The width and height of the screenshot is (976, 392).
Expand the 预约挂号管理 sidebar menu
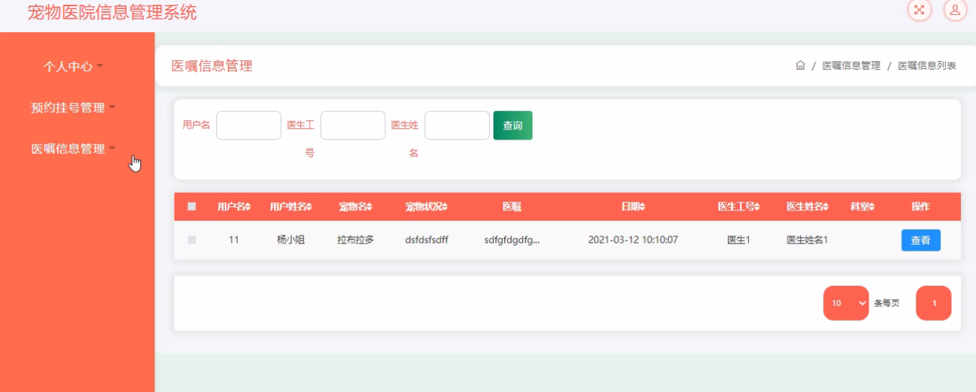coord(73,108)
